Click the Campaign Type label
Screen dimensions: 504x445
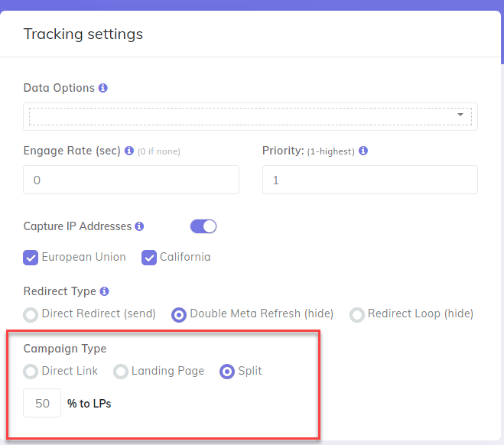coord(65,349)
